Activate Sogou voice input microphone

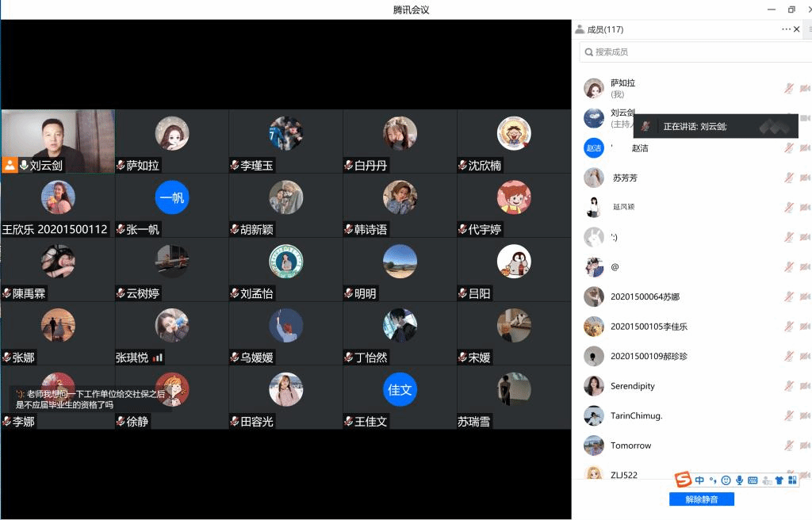pyautogui.click(x=739, y=480)
